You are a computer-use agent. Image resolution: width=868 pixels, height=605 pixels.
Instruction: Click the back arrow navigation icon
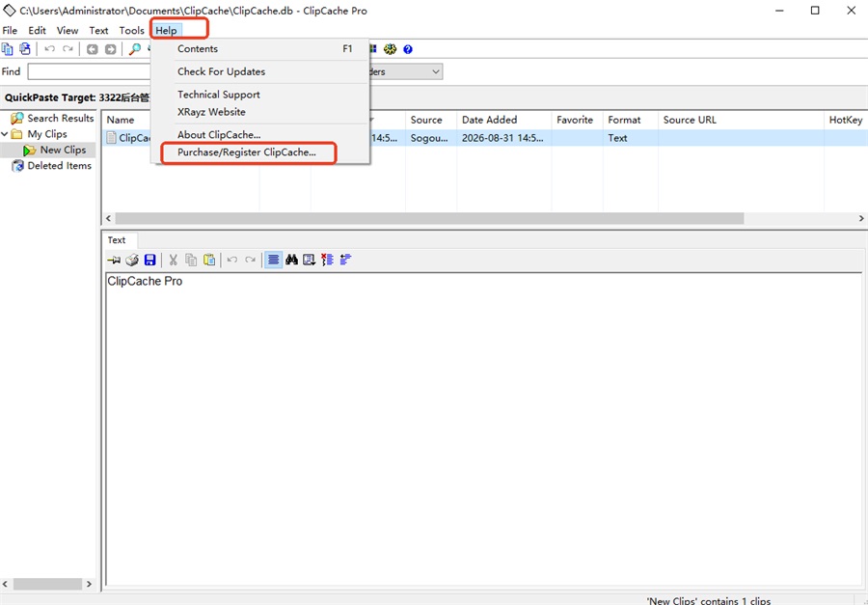point(93,49)
